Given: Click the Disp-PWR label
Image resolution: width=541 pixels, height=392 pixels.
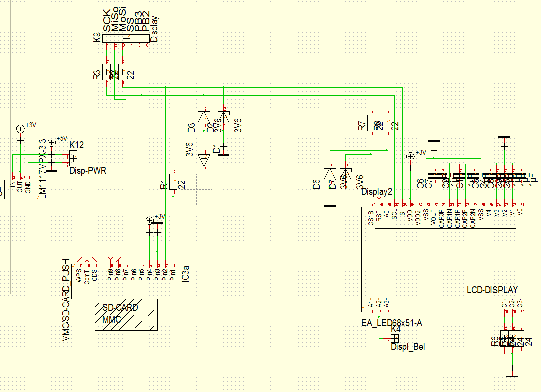Looking at the screenshot, I should [x=88, y=171].
